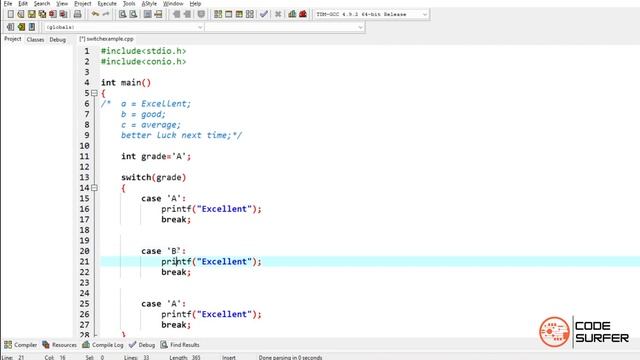The image size is (640, 360).
Task: Start debugging with the checkmark icon
Action: [x=264, y=14]
